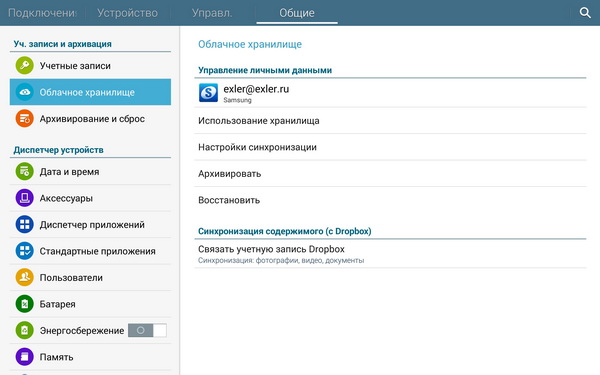Select Восстановить option
The height and width of the screenshot is (375, 600).
point(390,200)
